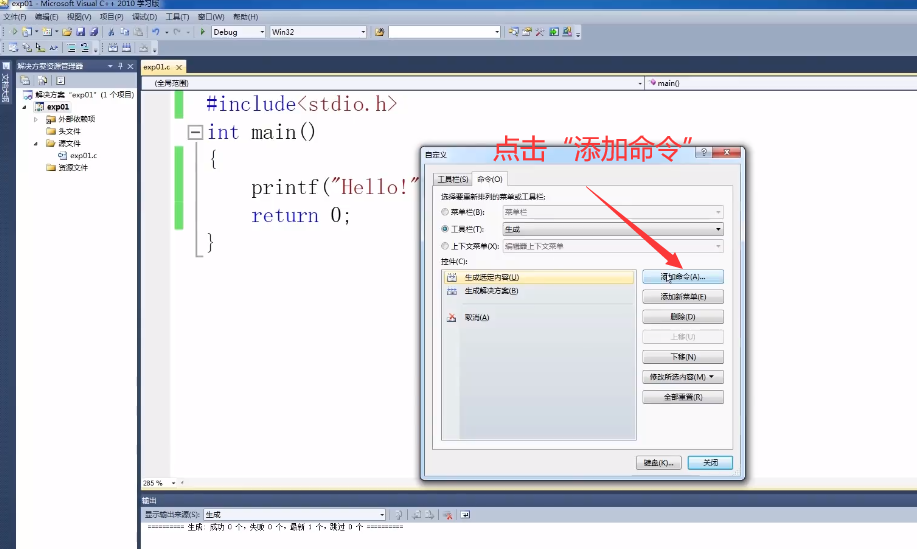Click the Cut scissors toolbar icon

pyautogui.click(x=111, y=32)
